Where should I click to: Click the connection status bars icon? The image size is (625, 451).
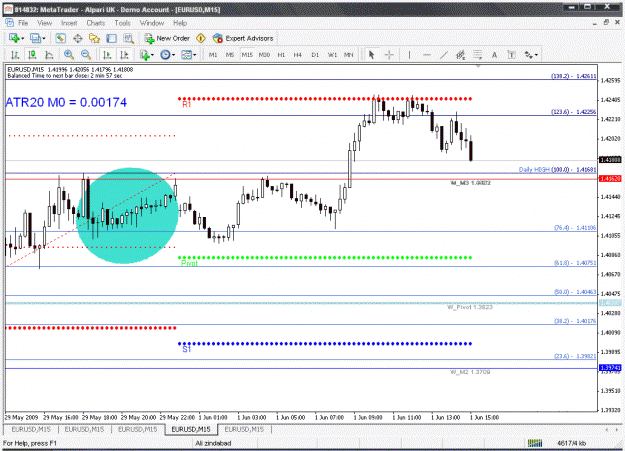tap(535, 443)
